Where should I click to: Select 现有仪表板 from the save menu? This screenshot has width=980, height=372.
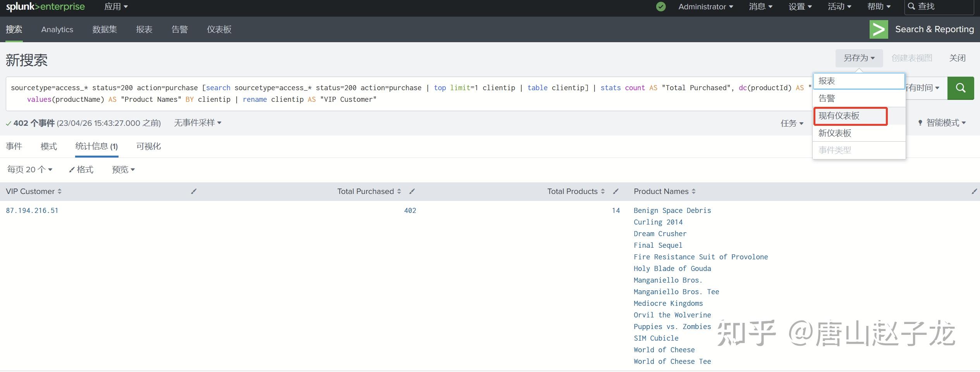(839, 116)
